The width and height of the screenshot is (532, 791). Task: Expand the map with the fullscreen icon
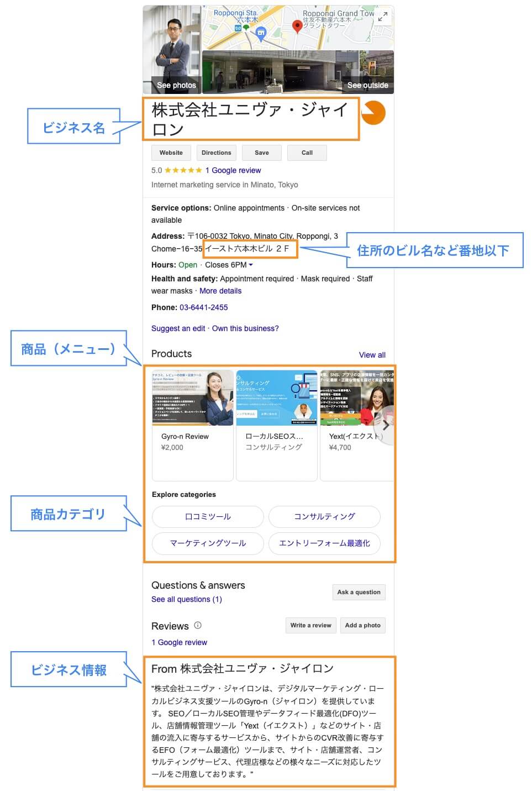(382, 17)
